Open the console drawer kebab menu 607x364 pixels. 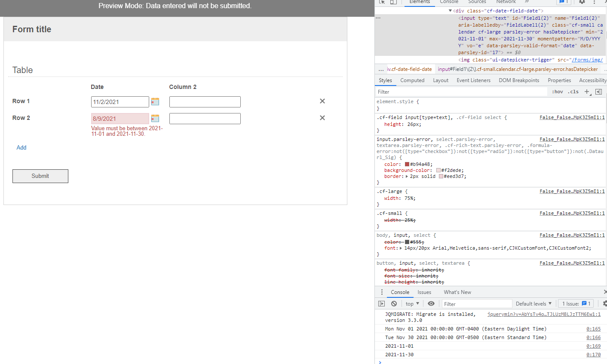click(x=382, y=292)
